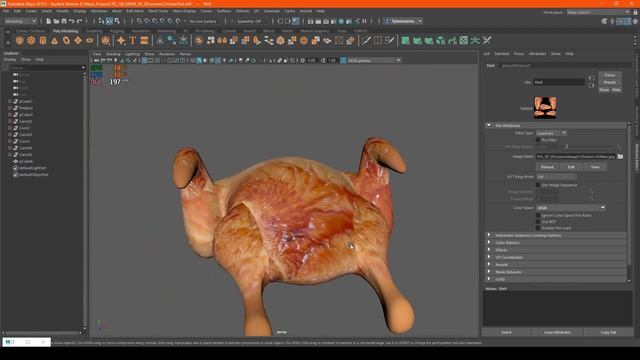
Task: Click the Mirror shelf icon
Action: tap(222, 40)
